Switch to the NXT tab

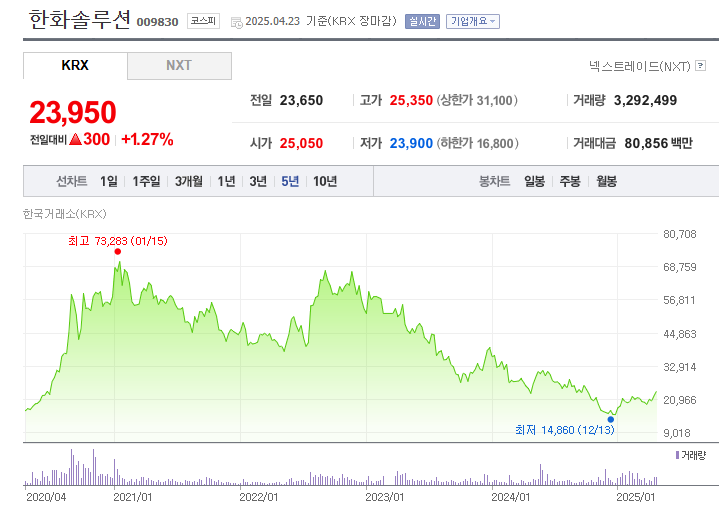[179, 66]
